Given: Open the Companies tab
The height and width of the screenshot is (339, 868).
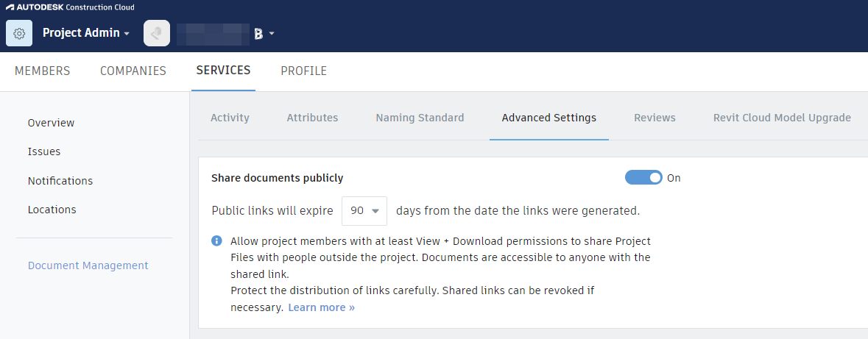Looking at the screenshot, I should click(x=133, y=71).
